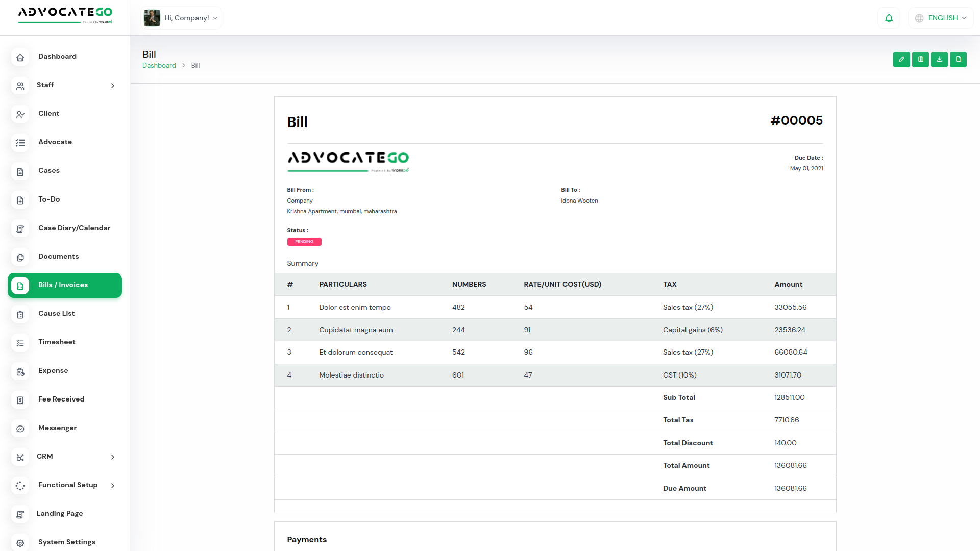Screen dimensions: 980x551
Task: Open the ENGLISH language dropdown
Action: 941,18
